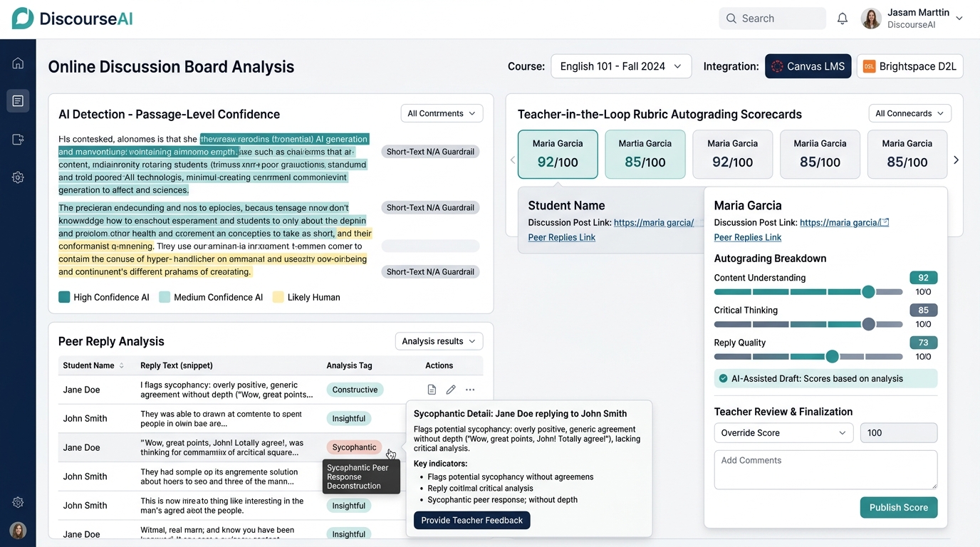Viewport: 980px width, 547px height.
Task: Open Peer Replies Link in Maria Garcia panel
Action: pos(747,237)
